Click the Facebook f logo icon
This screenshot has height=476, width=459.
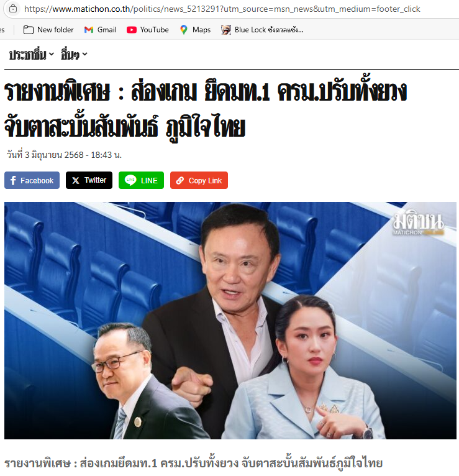click(x=13, y=181)
